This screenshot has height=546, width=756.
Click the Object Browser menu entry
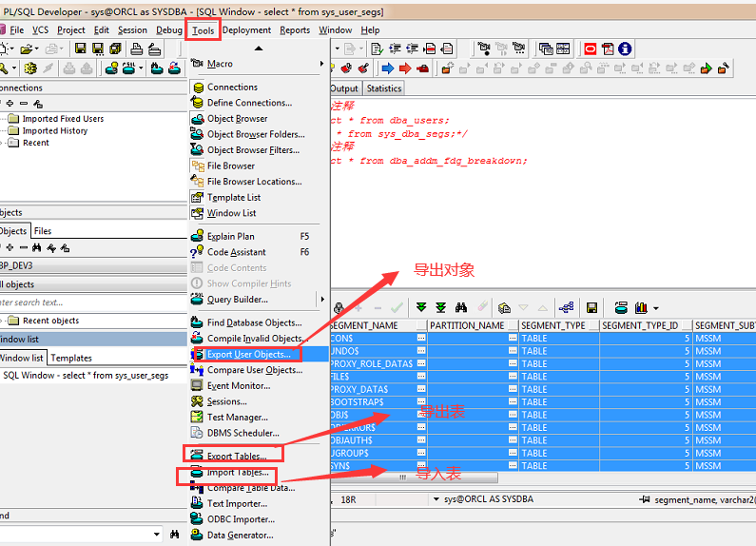237,119
